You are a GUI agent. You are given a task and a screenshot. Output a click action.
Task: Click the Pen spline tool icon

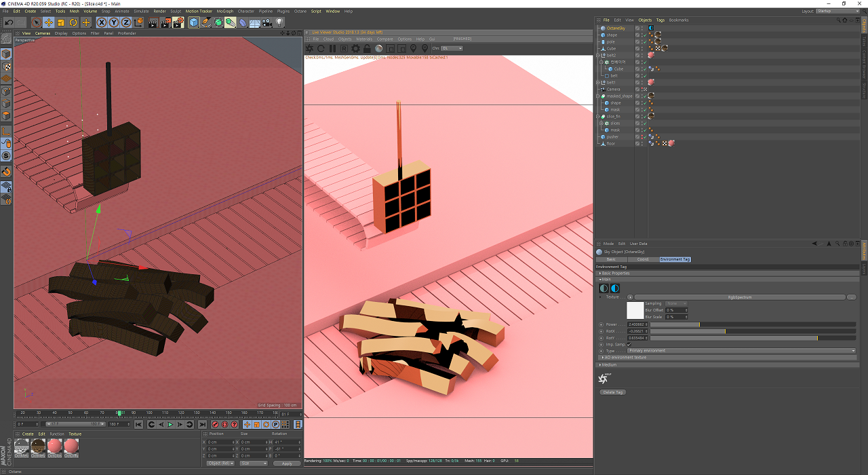206,22
